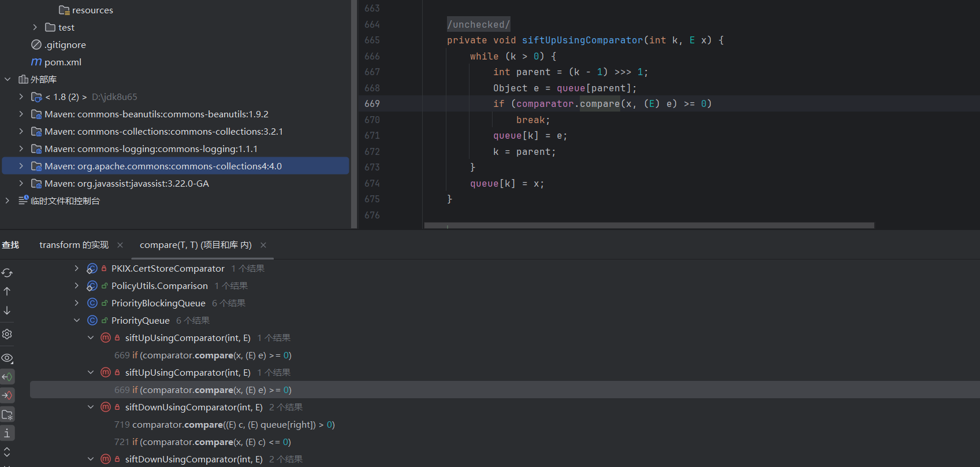Click the PriorityQueue class icon
The image size is (980, 467).
[x=92, y=320]
